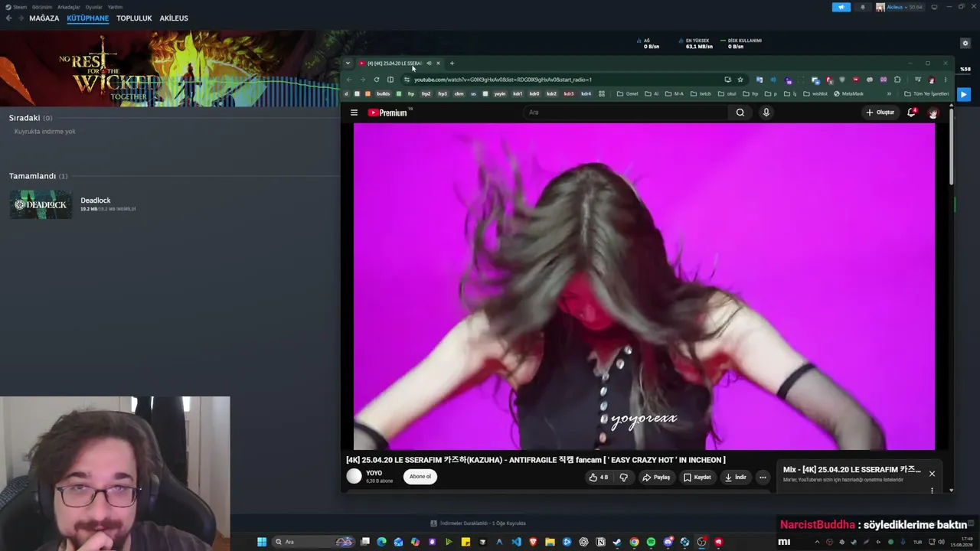The height and width of the screenshot is (551, 980).
Task: Click the browser address bar URL
Action: pyautogui.click(x=503, y=80)
